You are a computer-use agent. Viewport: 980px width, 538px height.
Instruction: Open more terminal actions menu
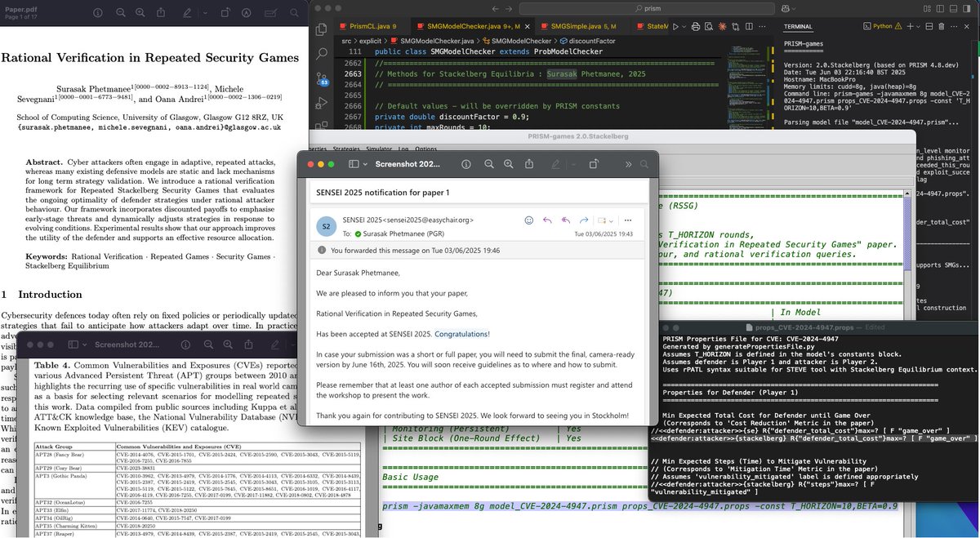954,26
